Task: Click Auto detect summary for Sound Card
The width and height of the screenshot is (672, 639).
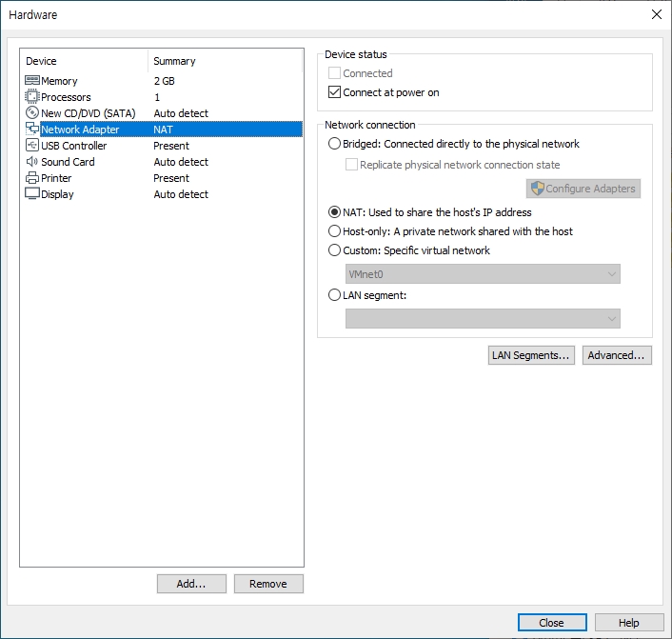Action: pyautogui.click(x=181, y=162)
